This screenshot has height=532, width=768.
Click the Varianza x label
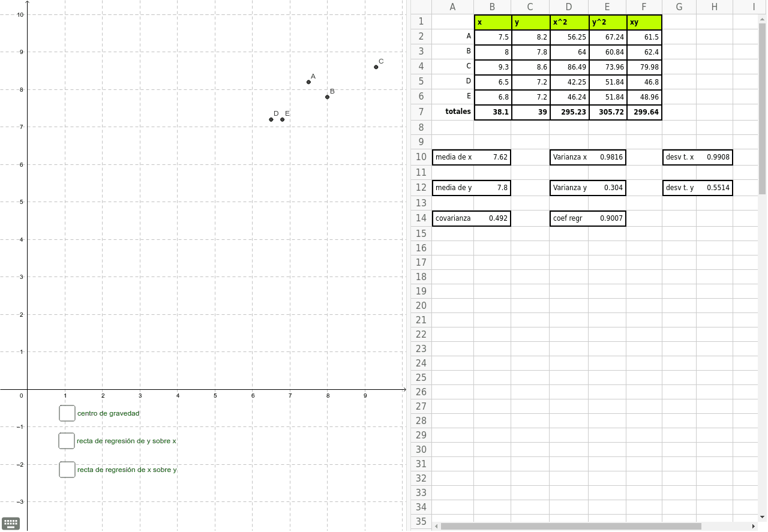[569, 157]
